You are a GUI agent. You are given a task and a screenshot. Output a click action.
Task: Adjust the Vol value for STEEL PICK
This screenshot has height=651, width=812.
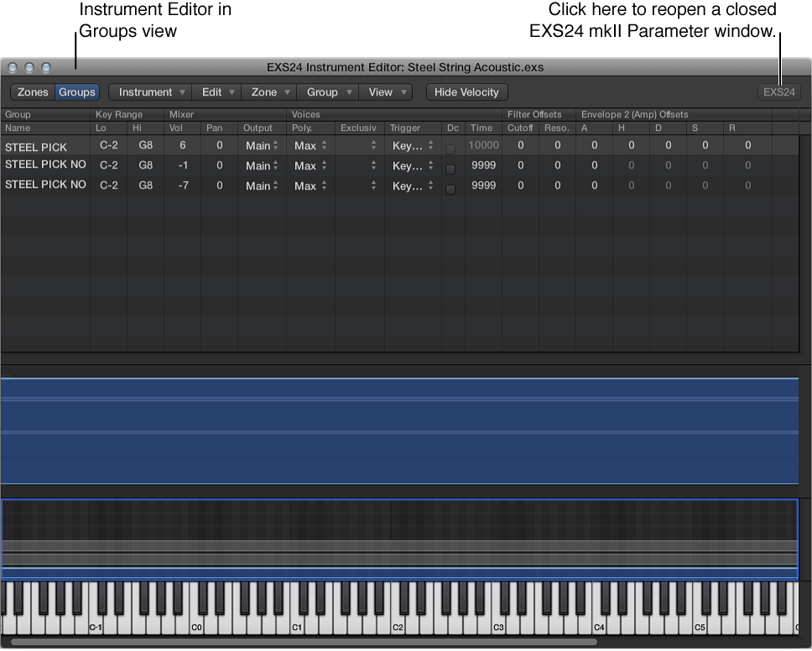click(184, 146)
